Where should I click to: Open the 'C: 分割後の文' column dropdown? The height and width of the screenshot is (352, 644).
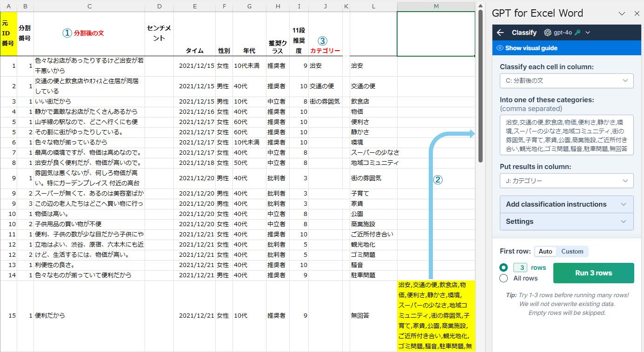coord(566,80)
